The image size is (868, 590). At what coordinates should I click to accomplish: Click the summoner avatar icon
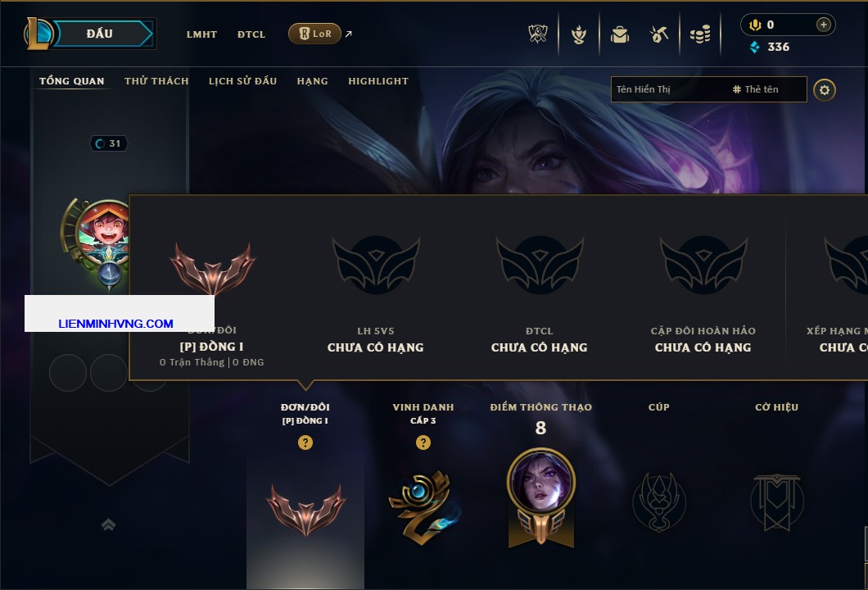coord(103,233)
